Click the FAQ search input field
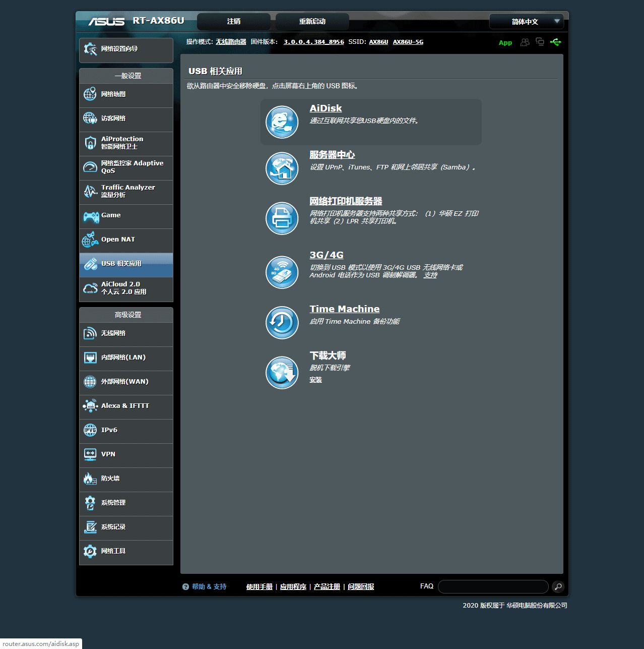 493,586
